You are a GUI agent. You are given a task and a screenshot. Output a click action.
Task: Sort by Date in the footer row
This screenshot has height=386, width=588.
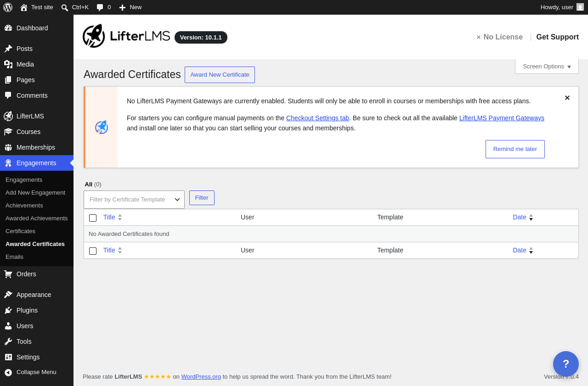click(x=523, y=250)
